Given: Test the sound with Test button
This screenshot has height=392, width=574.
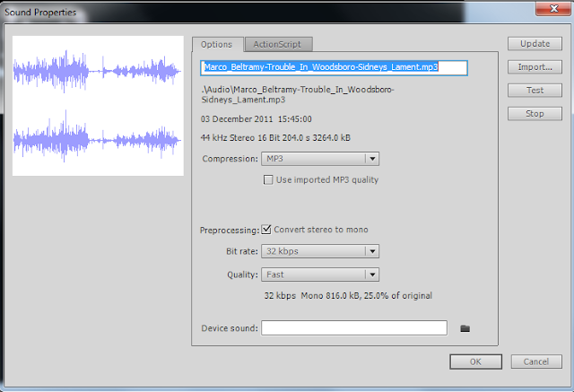Looking at the screenshot, I should coord(535,90).
